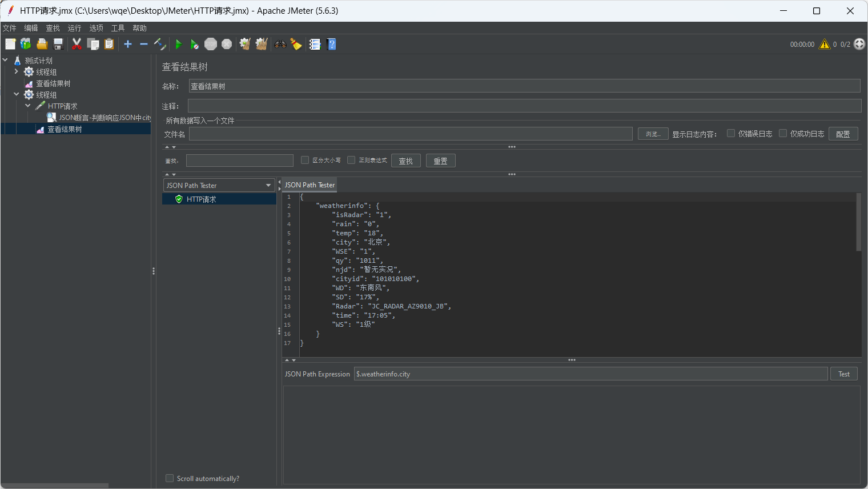Image resolution: width=868 pixels, height=489 pixels.
Task: Click the 查找 search text field
Action: pos(240,161)
